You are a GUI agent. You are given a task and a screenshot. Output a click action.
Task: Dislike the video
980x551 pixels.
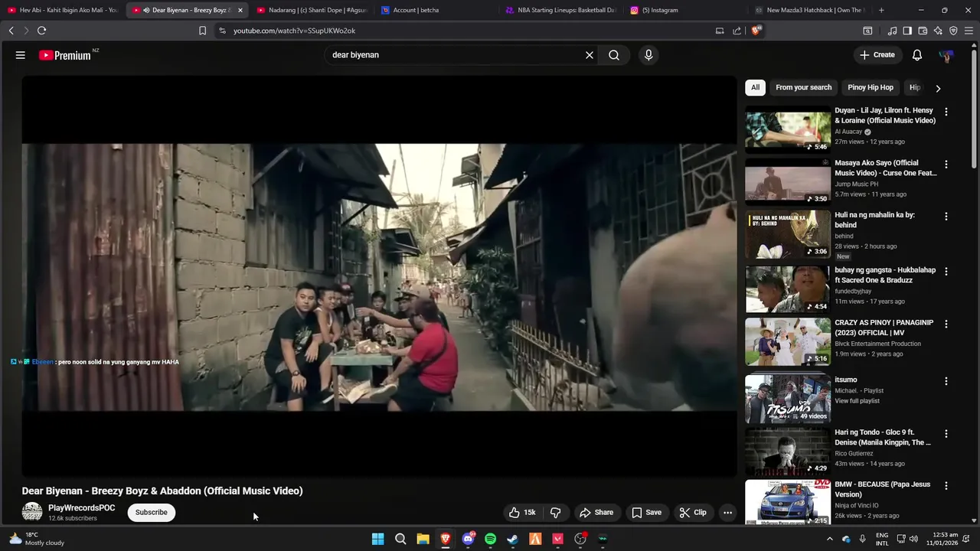556,513
